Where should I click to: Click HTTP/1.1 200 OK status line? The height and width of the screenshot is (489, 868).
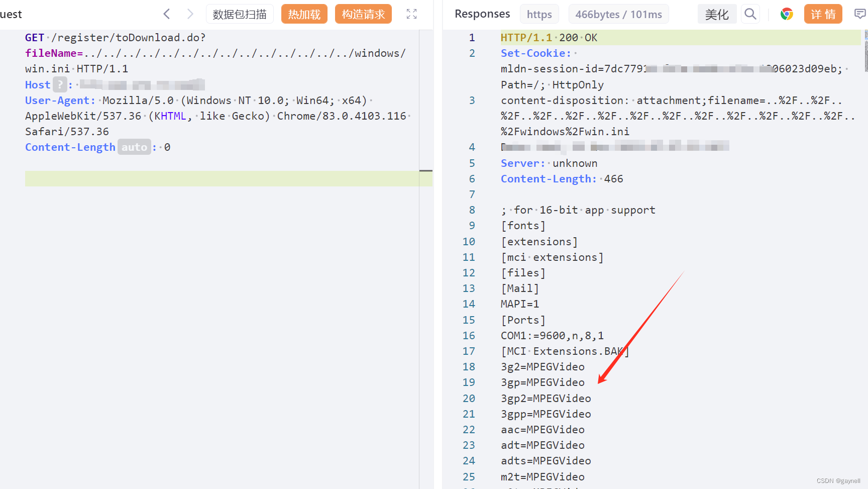pos(549,38)
